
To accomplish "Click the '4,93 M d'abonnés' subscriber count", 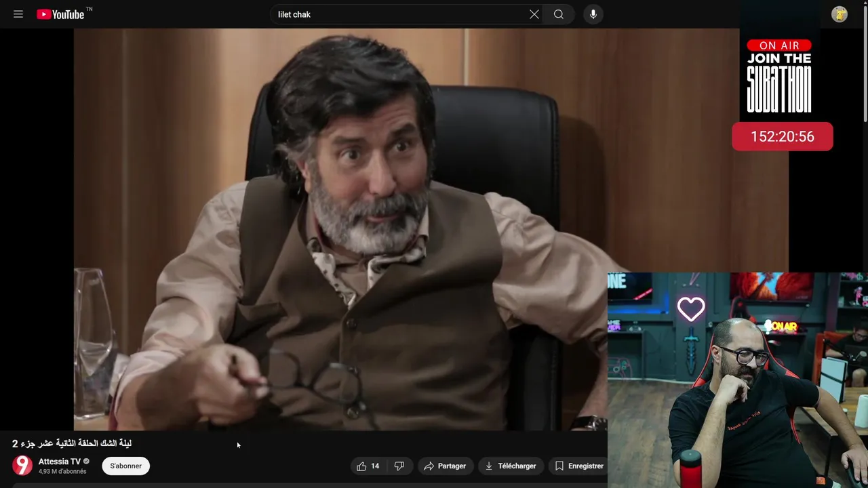I will tap(62, 472).
